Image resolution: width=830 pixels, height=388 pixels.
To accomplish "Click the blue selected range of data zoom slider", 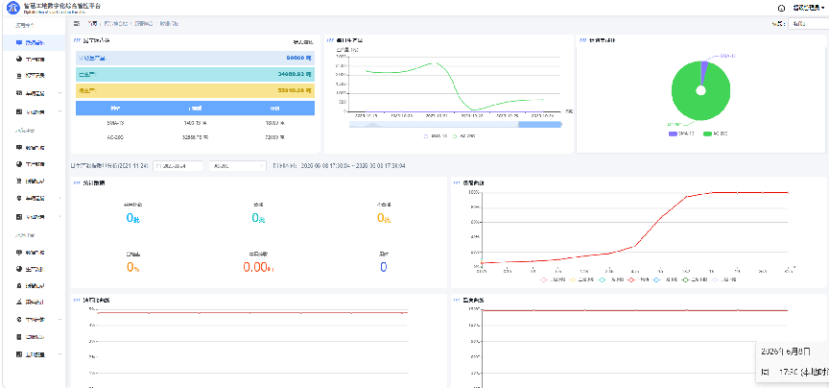I will pyautogui.click(x=539, y=124).
